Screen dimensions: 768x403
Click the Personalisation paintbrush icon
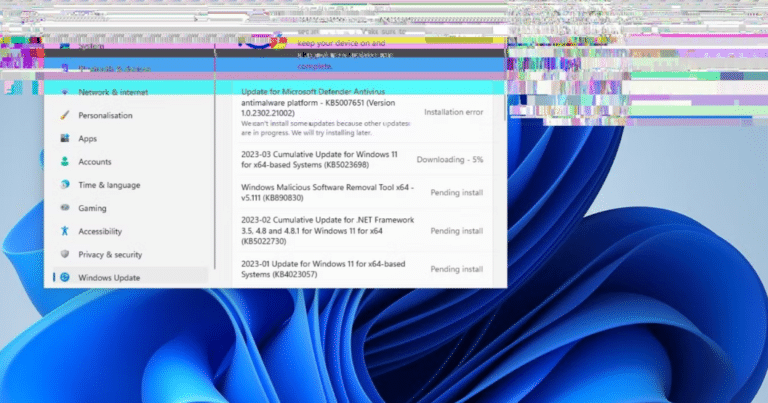coord(65,116)
